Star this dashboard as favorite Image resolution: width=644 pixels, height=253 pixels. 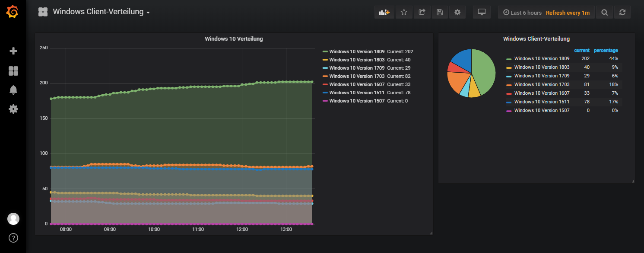point(404,12)
